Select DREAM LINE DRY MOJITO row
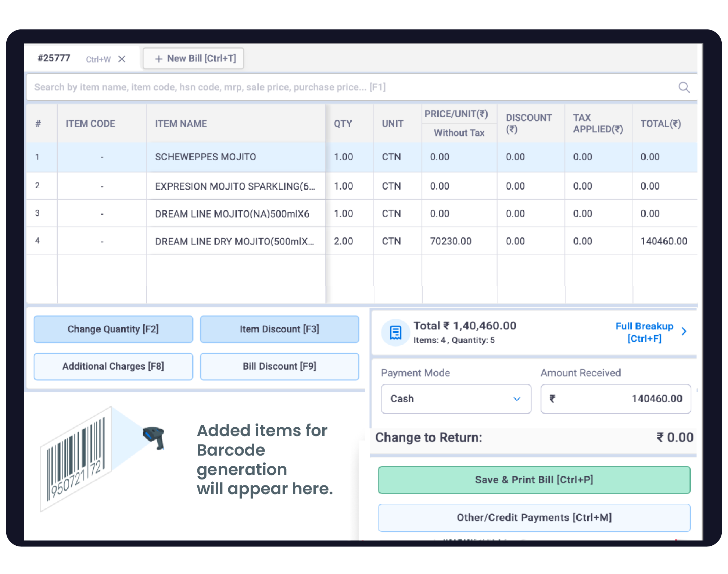The height and width of the screenshot is (574, 728). click(x=362, y=241)
